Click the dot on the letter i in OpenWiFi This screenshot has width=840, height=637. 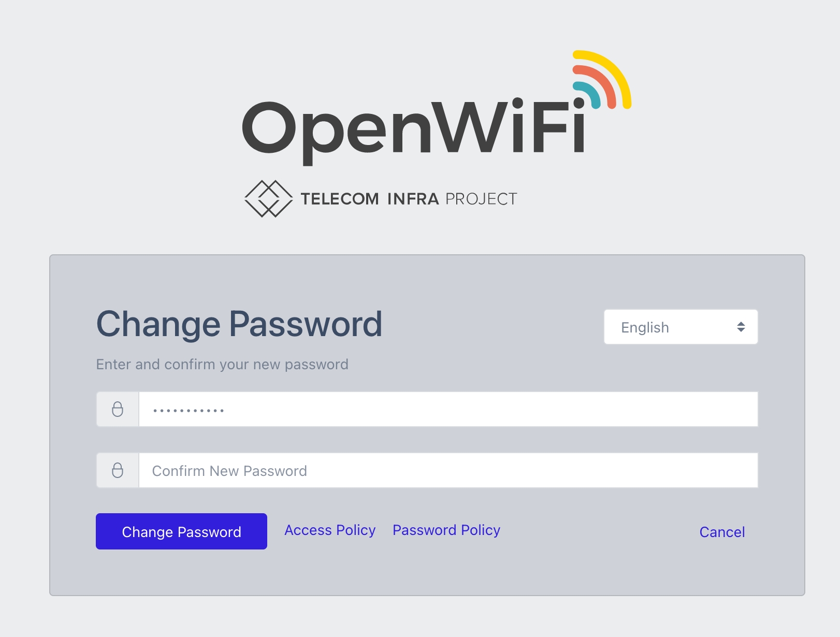579,103
